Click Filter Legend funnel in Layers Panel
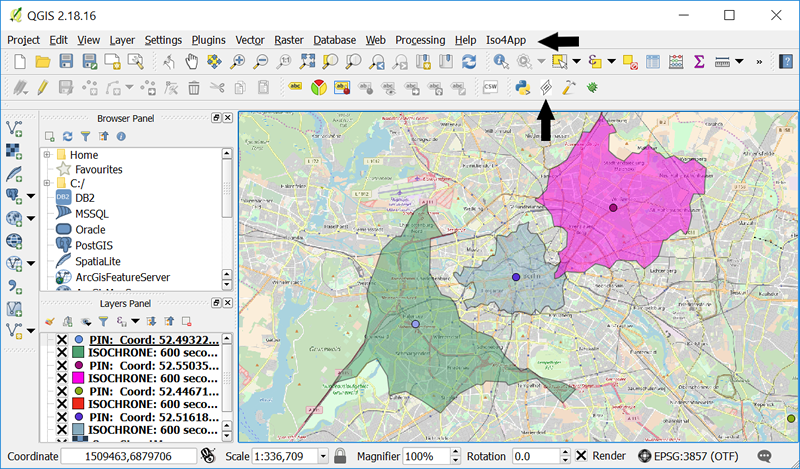The image size is (800, 469). tap(104, 322)
